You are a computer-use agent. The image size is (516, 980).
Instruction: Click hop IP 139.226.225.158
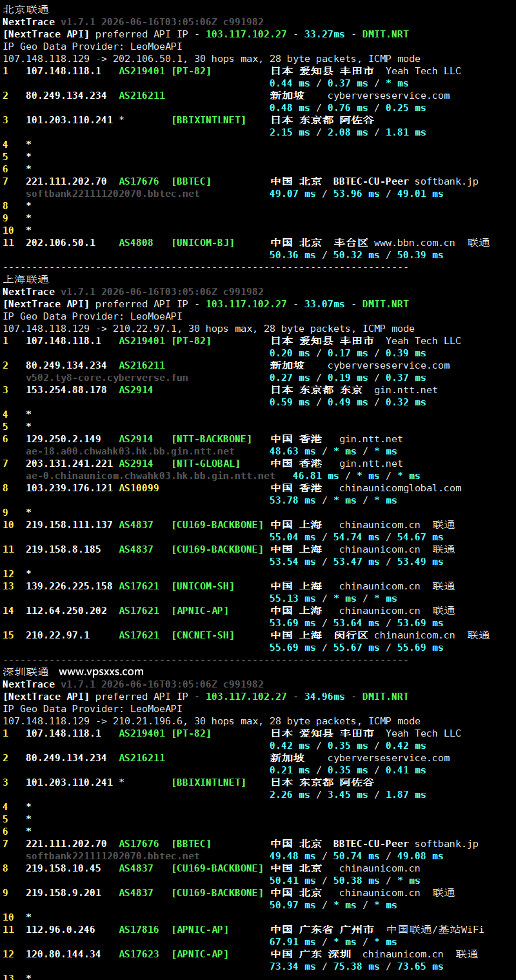click(69, 586)
